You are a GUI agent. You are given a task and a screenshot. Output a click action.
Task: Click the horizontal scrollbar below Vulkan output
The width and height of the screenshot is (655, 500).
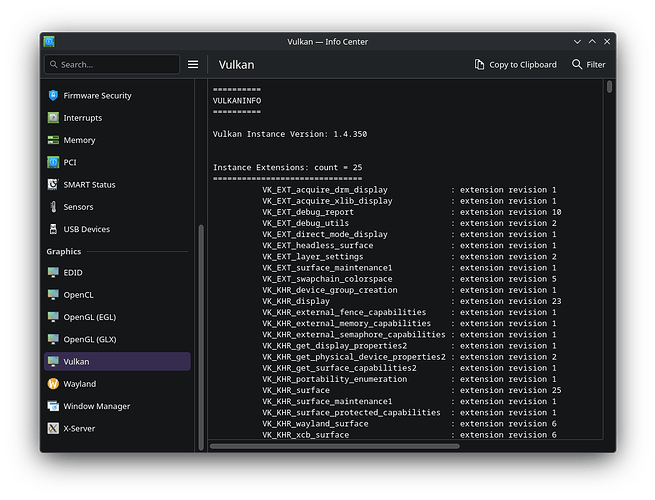tap(335, 446)
